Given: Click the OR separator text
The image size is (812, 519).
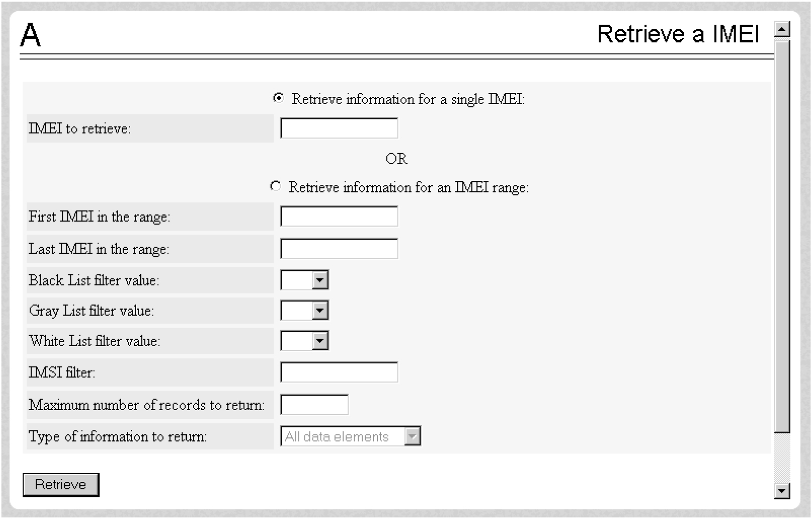Looking at the screenshot, I should coord(396,159).
